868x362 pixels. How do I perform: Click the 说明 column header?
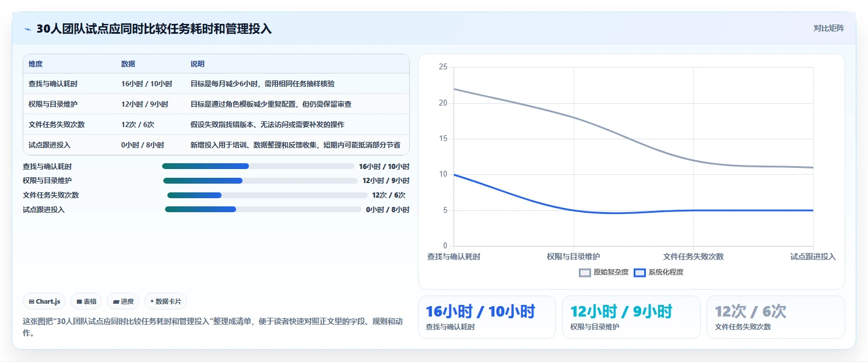(198, 64)
